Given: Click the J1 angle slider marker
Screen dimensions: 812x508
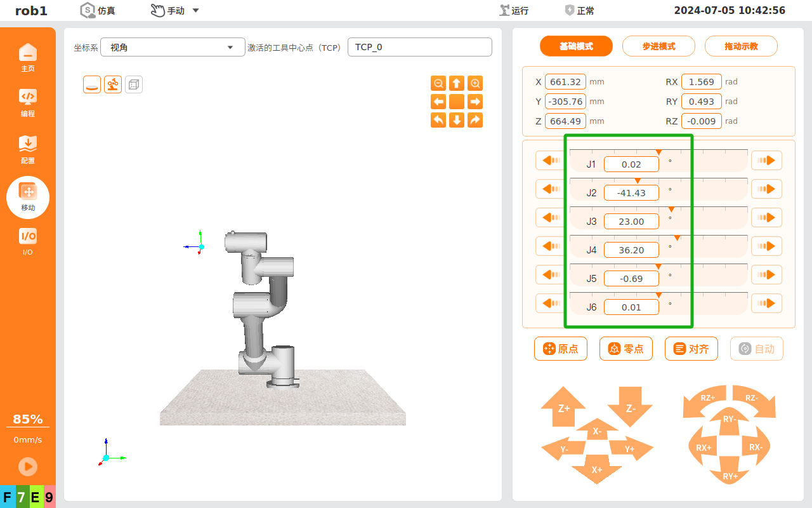Looking at the screenshot, I should click(658, 152).
